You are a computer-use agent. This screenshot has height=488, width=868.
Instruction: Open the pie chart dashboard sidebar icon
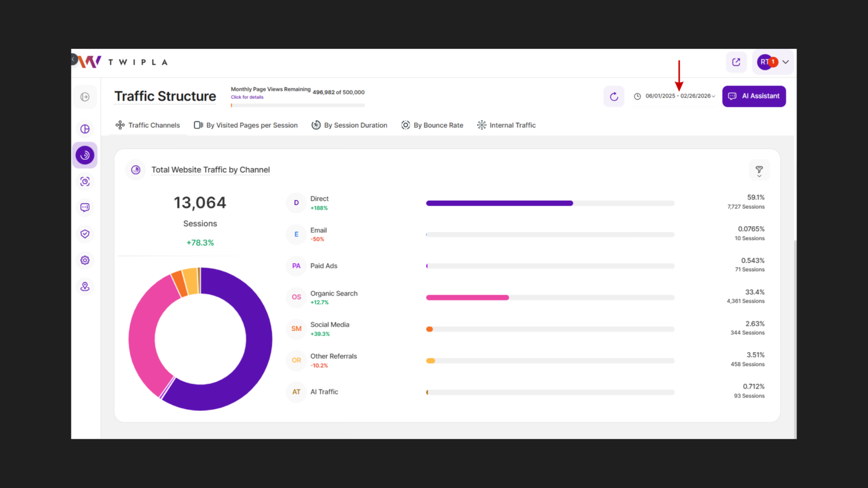click(85, 129)
